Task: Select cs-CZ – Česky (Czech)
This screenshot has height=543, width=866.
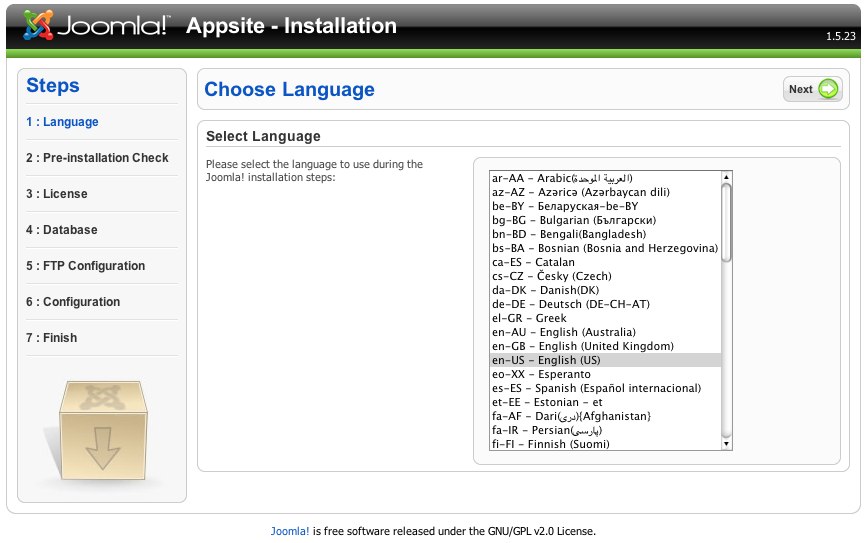Action: pyautogui.click(x=605, y=276)
